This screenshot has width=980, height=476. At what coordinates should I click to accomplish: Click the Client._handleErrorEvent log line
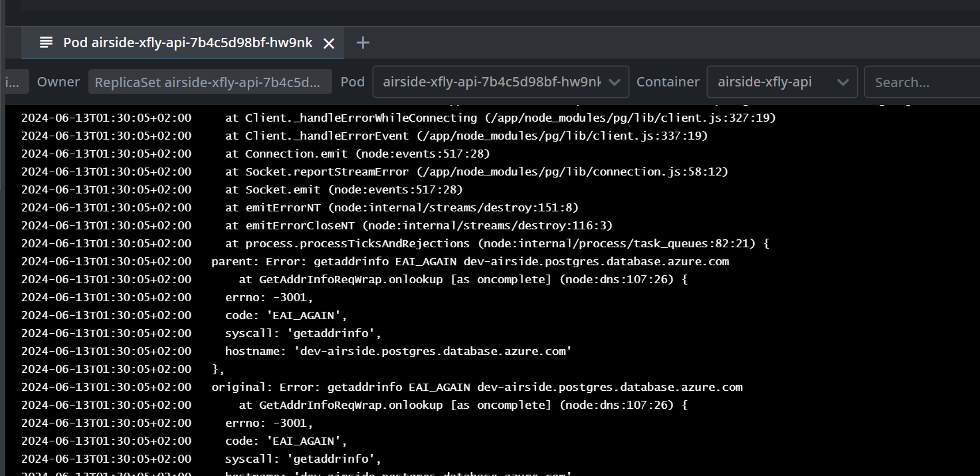(365, 136)
